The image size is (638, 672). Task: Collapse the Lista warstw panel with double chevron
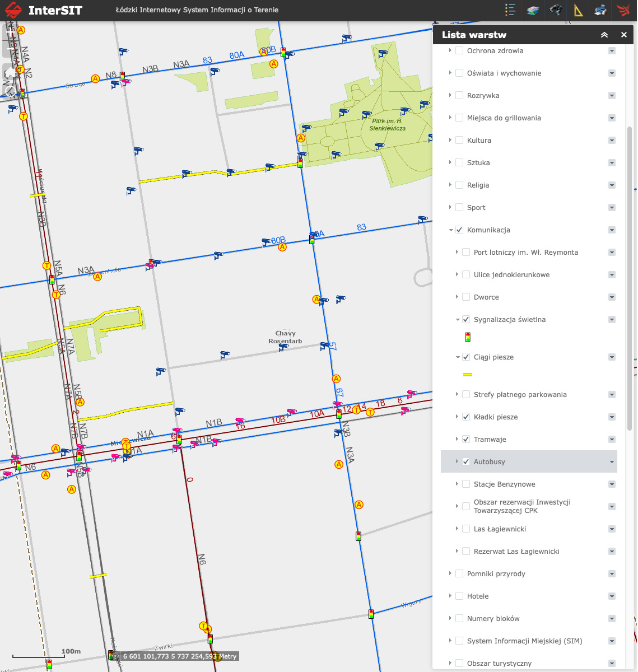[604, 35]
